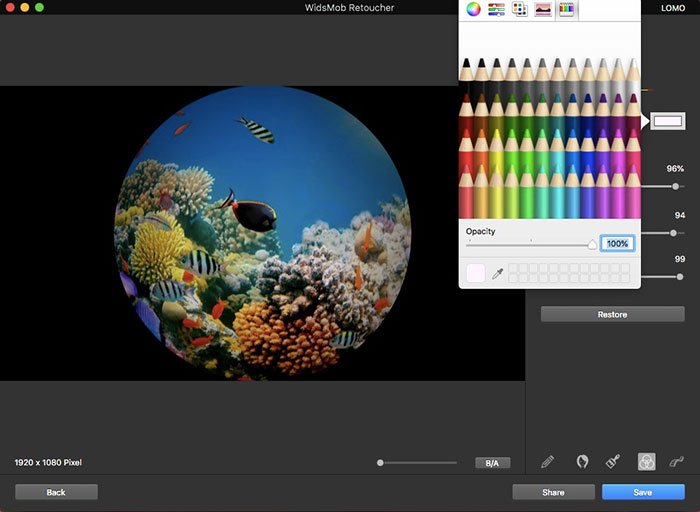
Task: Share the retouched photo
Action: pyautogui.click(x=553, y=492)
